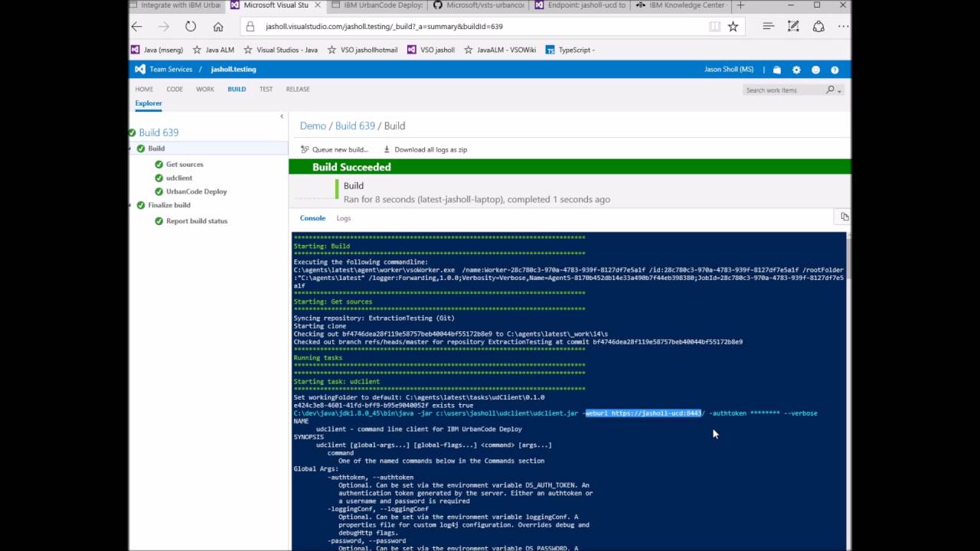Switch to the Logs tab
This screenshot has height=551, width=980.
(x=344, y=218)
